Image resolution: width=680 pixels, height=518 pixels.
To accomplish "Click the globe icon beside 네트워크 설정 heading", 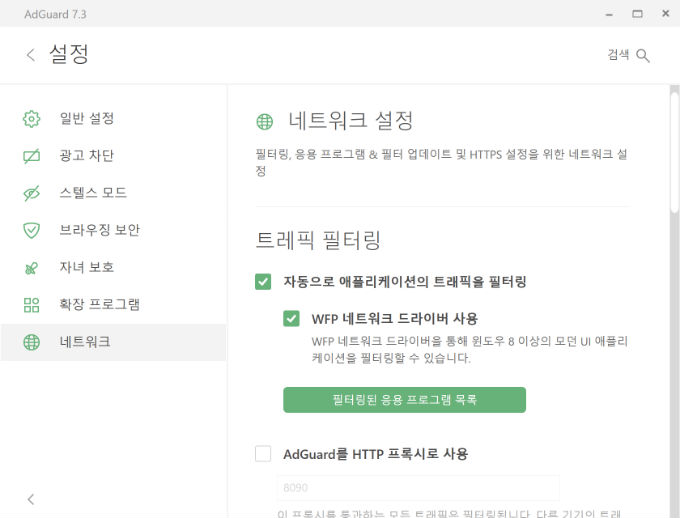I will [x=265, y=121].
